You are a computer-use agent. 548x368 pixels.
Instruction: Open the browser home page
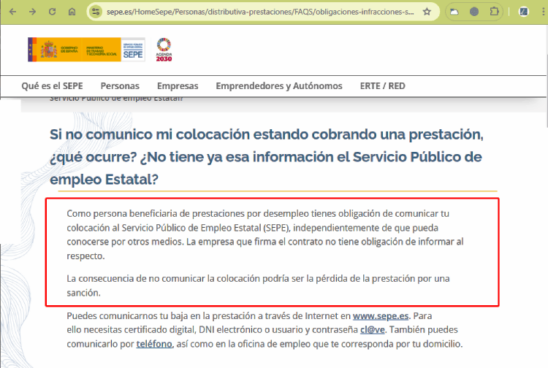[72, 12]
